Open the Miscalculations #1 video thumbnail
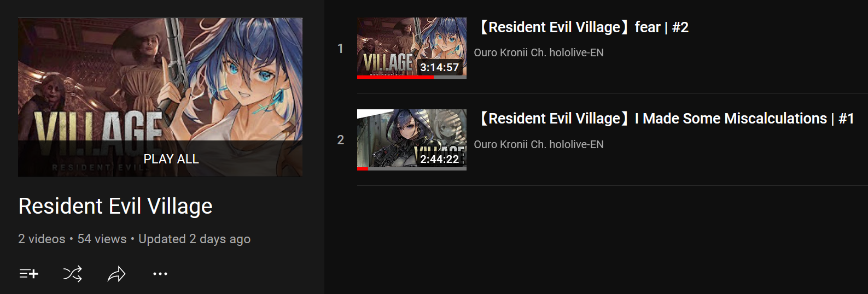 pos(412,140)
